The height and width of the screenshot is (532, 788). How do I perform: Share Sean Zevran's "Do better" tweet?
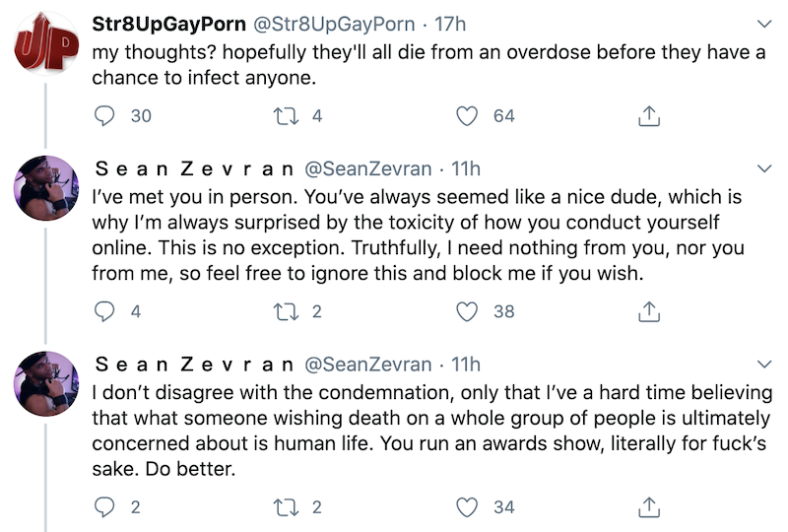(x=648, y=507)
